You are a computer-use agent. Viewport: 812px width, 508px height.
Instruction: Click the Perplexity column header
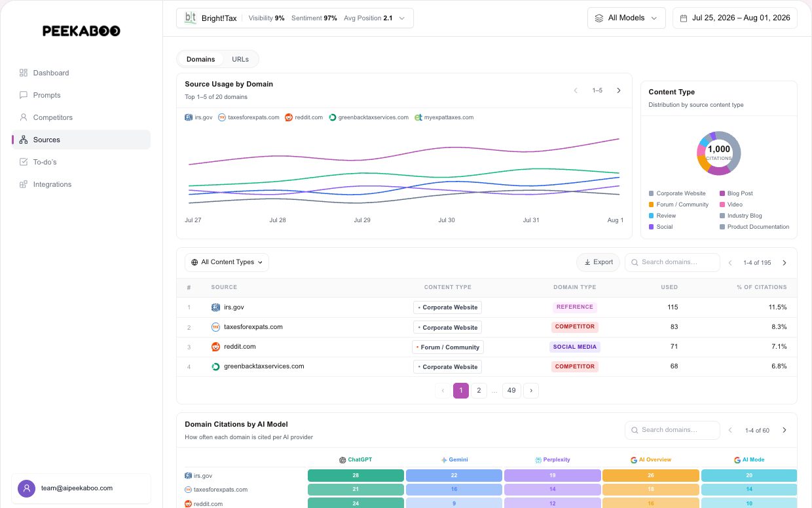(553, 459)
